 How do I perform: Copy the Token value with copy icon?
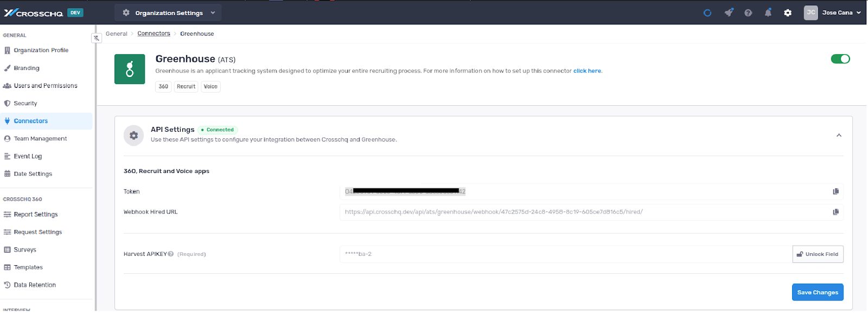[835, 191]
